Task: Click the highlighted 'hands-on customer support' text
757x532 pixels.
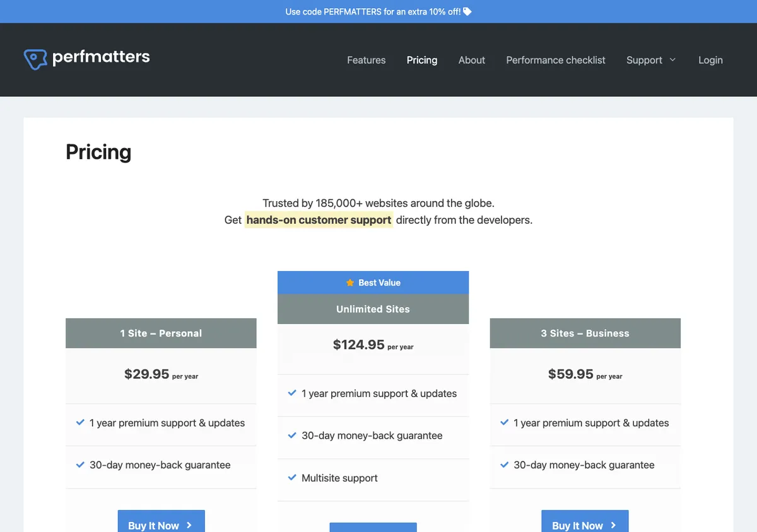Action: [x=319, y=220]
